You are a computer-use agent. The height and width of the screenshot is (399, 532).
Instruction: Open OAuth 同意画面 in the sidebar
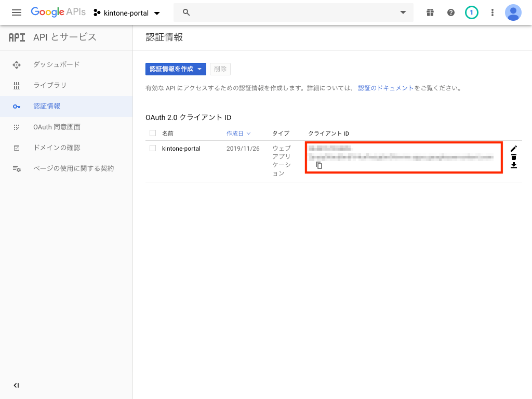pyautogui.click(x=57, y=127)
